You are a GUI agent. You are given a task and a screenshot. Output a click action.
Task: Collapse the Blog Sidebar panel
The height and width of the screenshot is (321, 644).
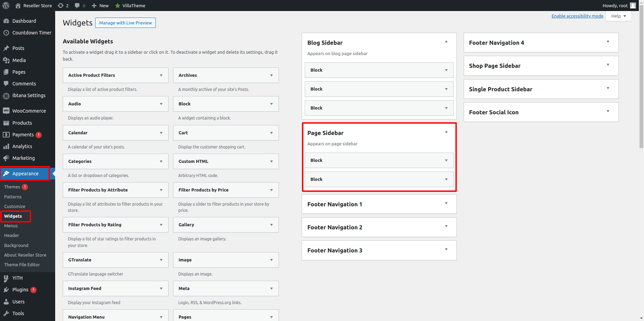tap(446, 42)
